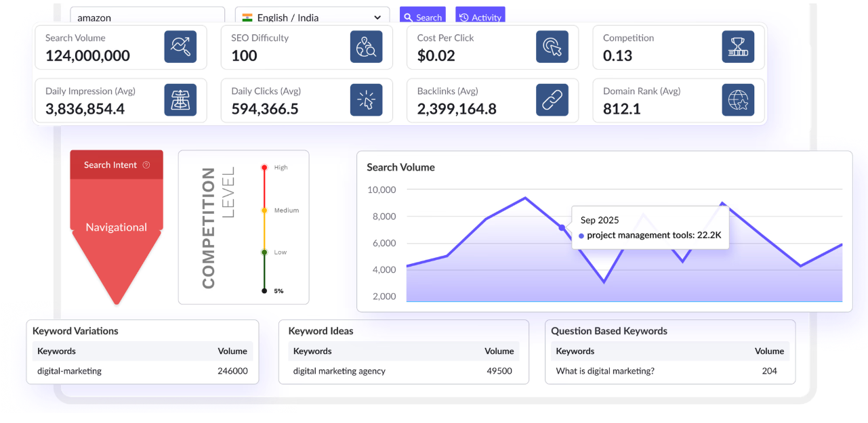Click the Search Intent header
Image resolution: width=868 pixels, height=423 pixels.
(117, 164)
